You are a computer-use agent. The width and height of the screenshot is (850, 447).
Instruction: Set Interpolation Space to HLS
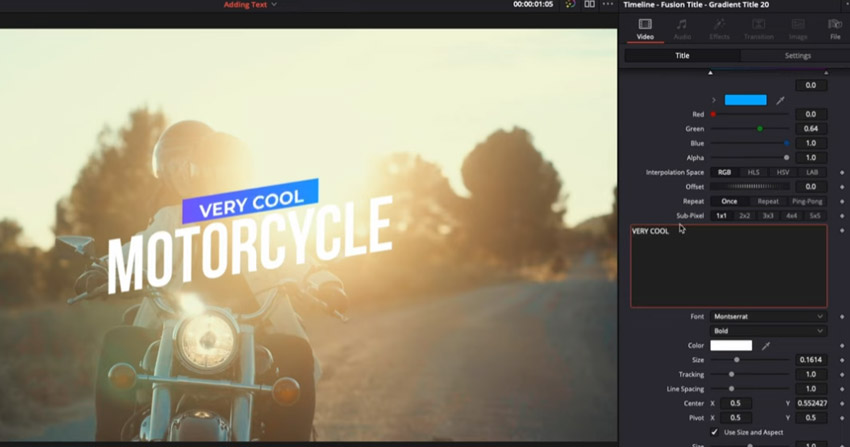754,172
